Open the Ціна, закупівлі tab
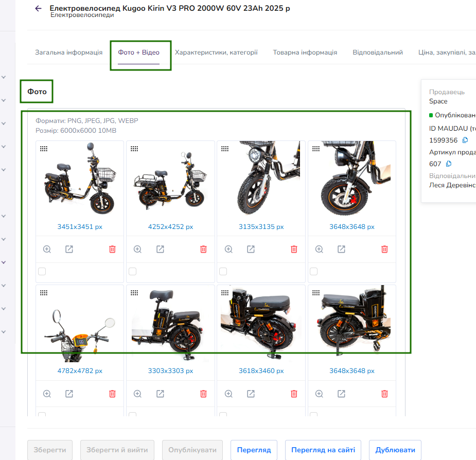 (x=447, y=52)
